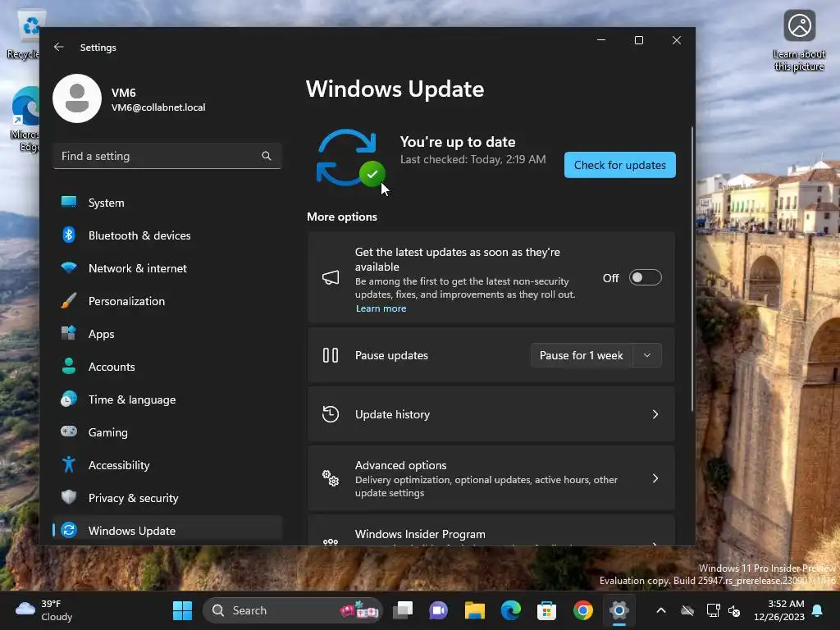Select Privacy & security in sidebar
Screen dimensions: 840x630
click(x=167, y=498)
